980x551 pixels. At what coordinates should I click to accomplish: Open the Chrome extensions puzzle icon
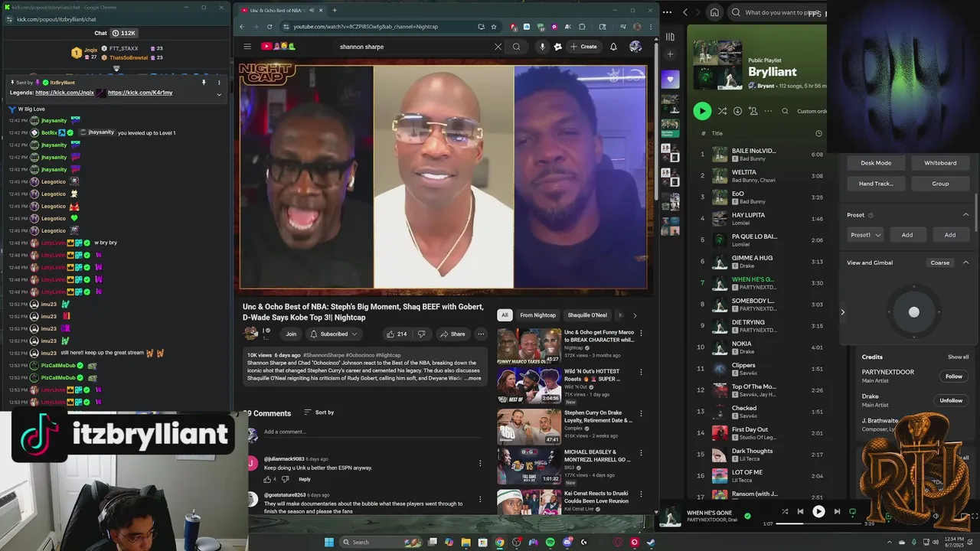[582, 27]
